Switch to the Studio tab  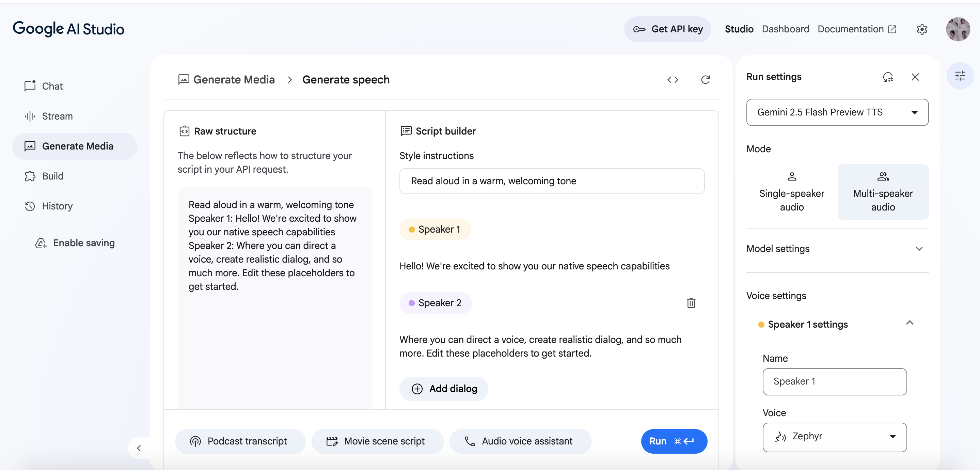[x=739, y=29]
